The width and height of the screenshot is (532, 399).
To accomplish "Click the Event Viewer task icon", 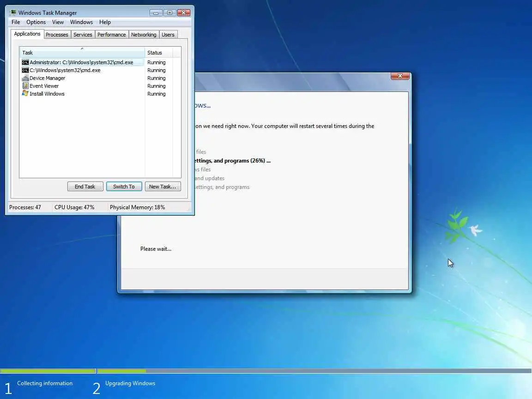I will click(x=25, y=86).
